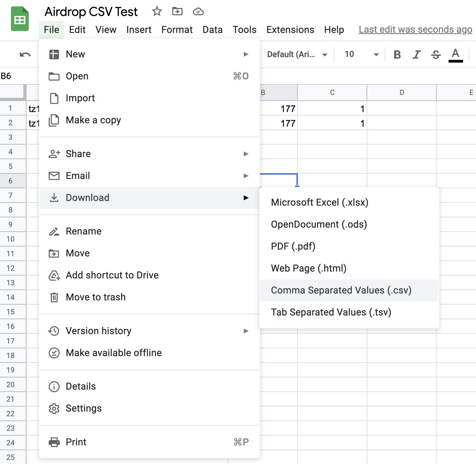Choose Microsoft Excel (.xlsx) download option
476x464 pixels.
[320, 202]
